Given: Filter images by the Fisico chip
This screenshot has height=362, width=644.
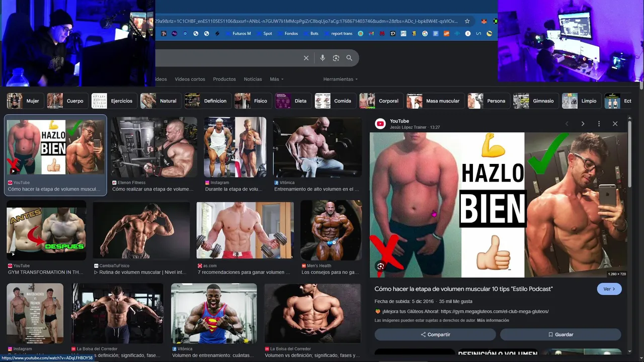Looking at the screenshot, I should pyautogui.click(x=253, y=101).
